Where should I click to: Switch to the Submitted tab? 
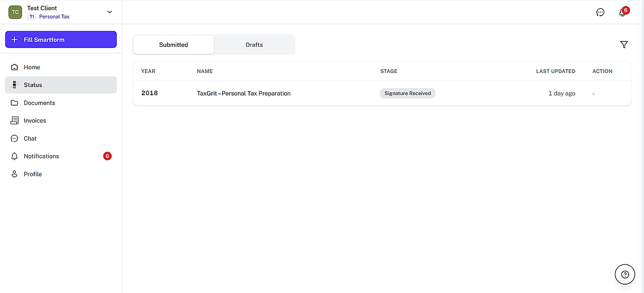click(173, 45)
